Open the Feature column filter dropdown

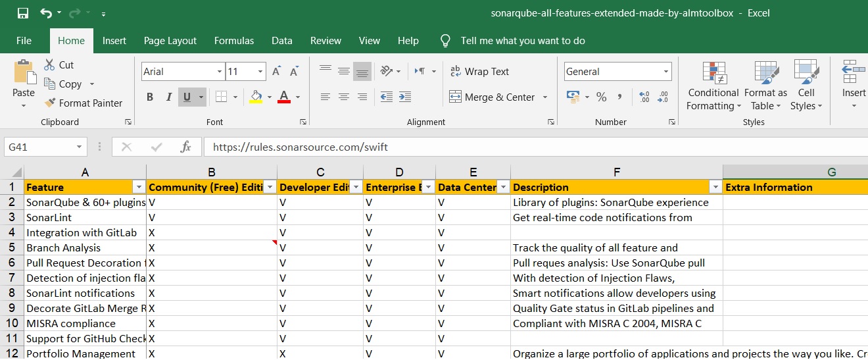pos(138,188)
